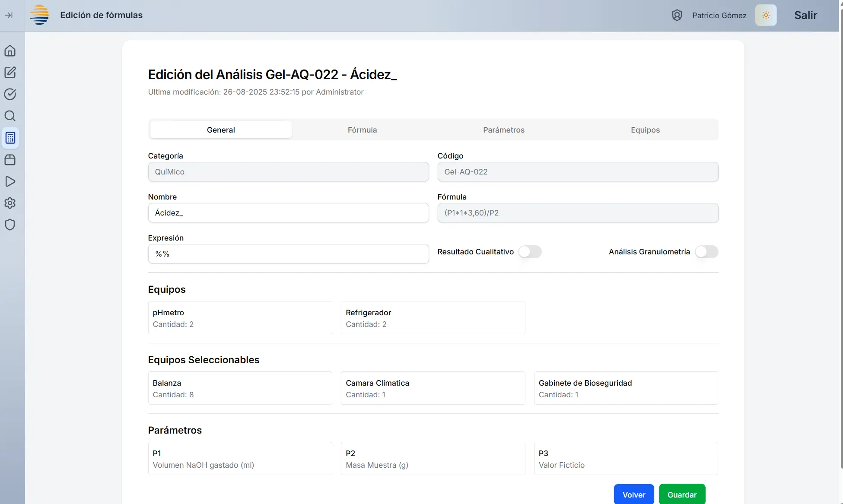
Task: Open the Home sidebar icon
Action: tap(10, 51)
